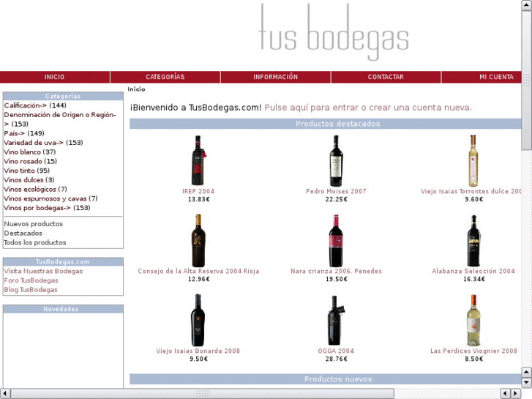Open Viejo Isaias Bonarda 2008 title
This screenshot has width=532, height=399.
click(198, 351)
